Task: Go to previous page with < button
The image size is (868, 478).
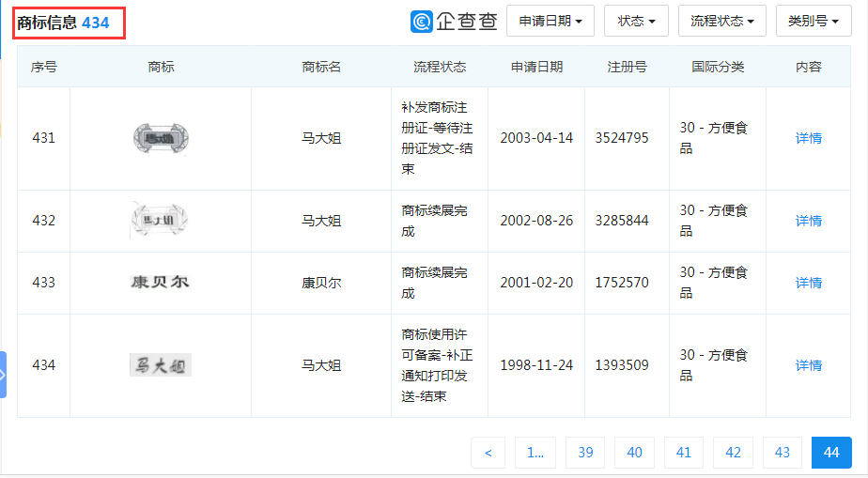Action: coord(488,453)
